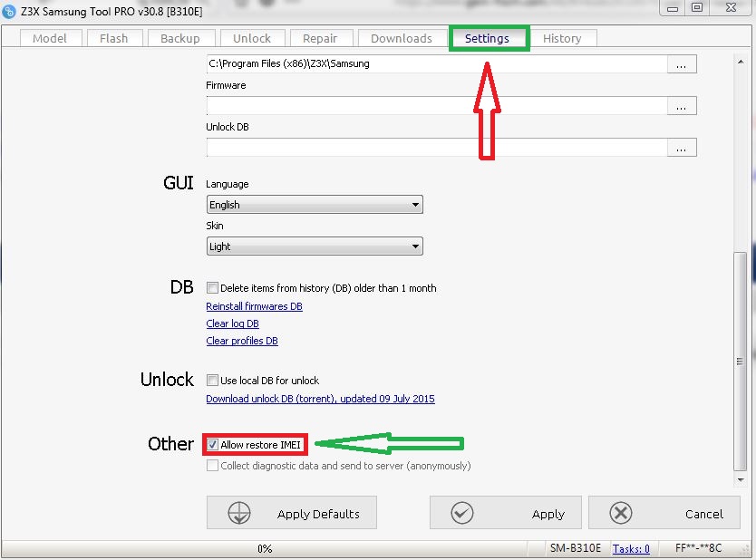Click the Apply Defaults button
756x560 pixels.
[x=292, y=513]
